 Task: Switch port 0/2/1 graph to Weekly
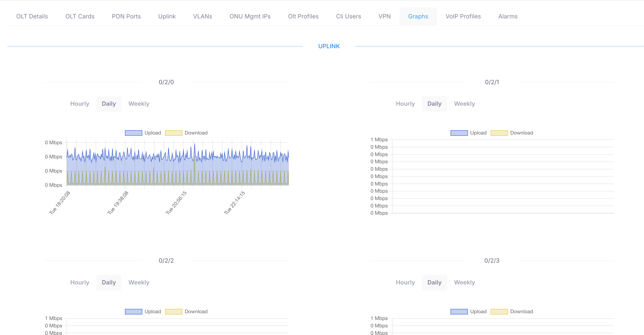pyautogui.click(x=464, y=104)
